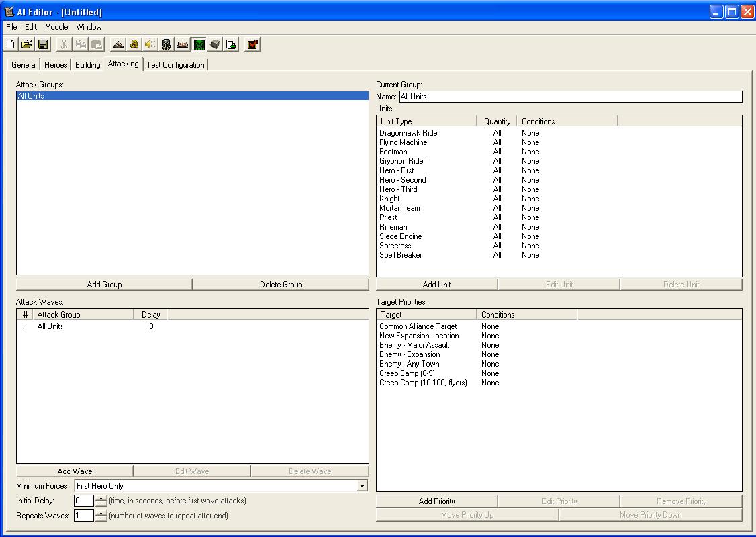756x537 pixels.
Task: Click the Delete Group button
Action: 281,285
